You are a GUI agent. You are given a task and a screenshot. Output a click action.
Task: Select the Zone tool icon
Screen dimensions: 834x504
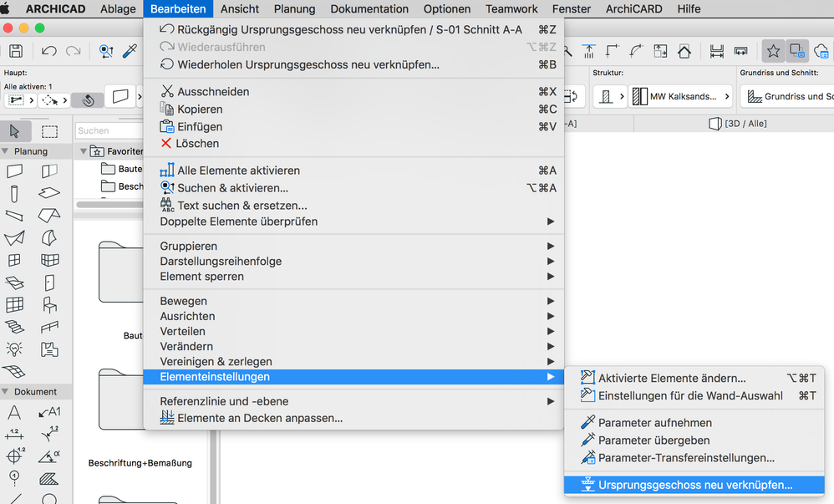(49, 349)
